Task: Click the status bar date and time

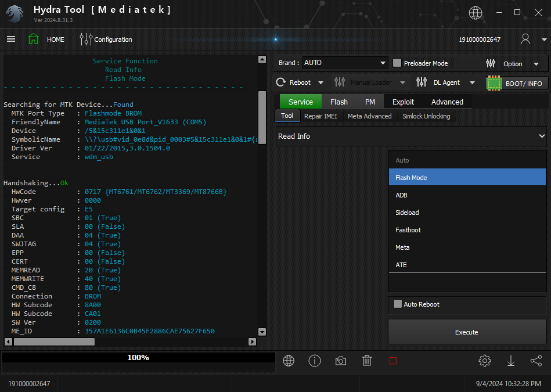Action: pos(509,383)
